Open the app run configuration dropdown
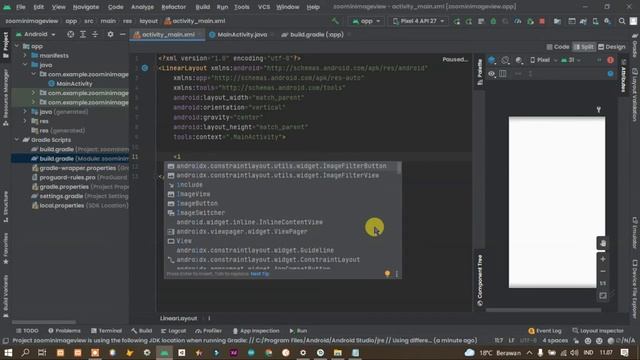 [x=366, y=21]
